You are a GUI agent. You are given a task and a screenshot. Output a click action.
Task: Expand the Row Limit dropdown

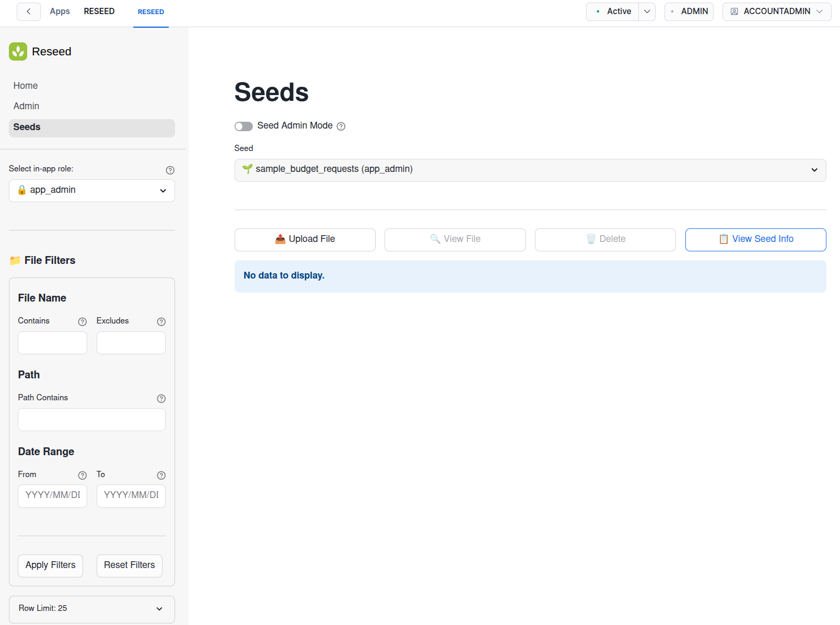click(x=91, y=609)
